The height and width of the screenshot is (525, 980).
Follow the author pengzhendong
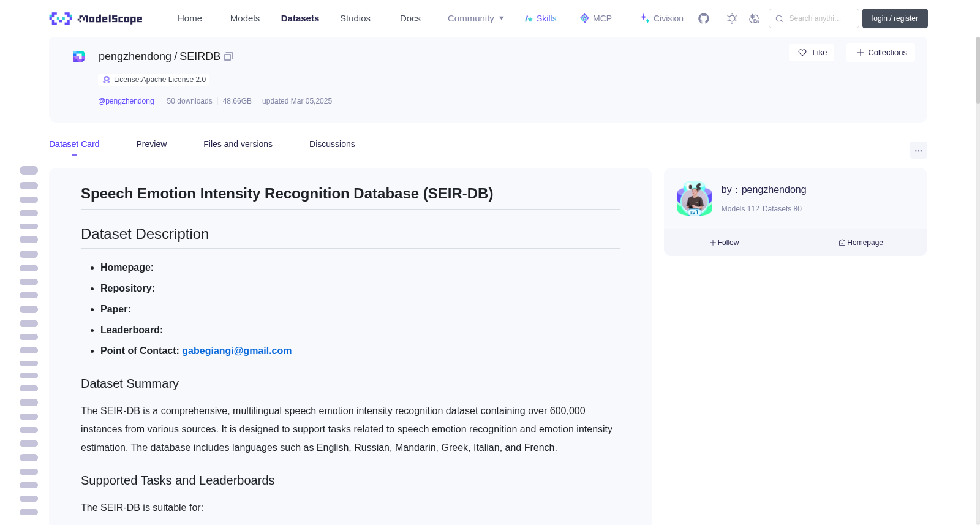click(725, 243)
